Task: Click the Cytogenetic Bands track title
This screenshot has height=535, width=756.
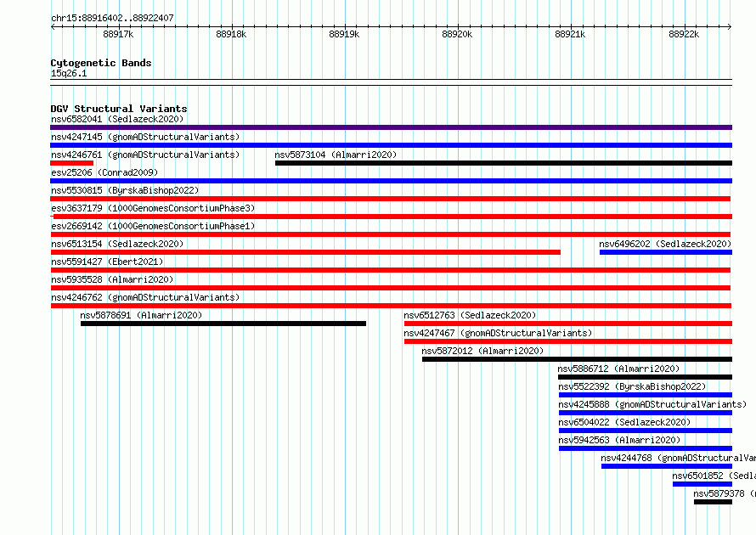Action: (x=101, y=63)
